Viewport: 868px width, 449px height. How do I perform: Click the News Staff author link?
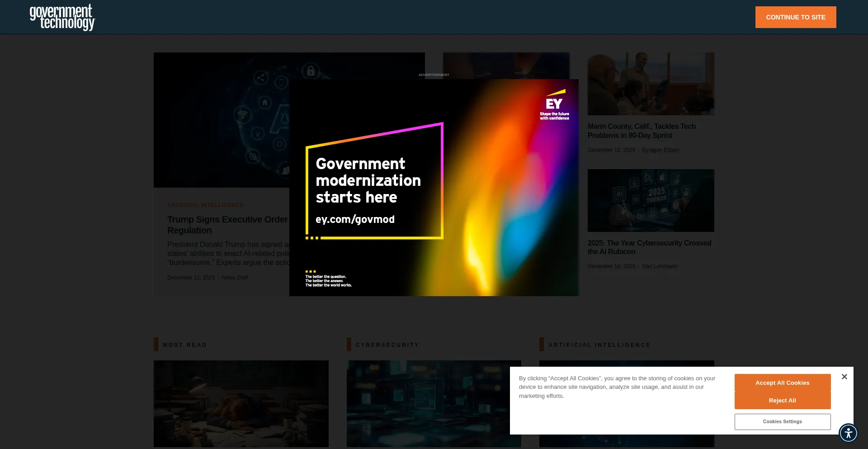point(235,277)
